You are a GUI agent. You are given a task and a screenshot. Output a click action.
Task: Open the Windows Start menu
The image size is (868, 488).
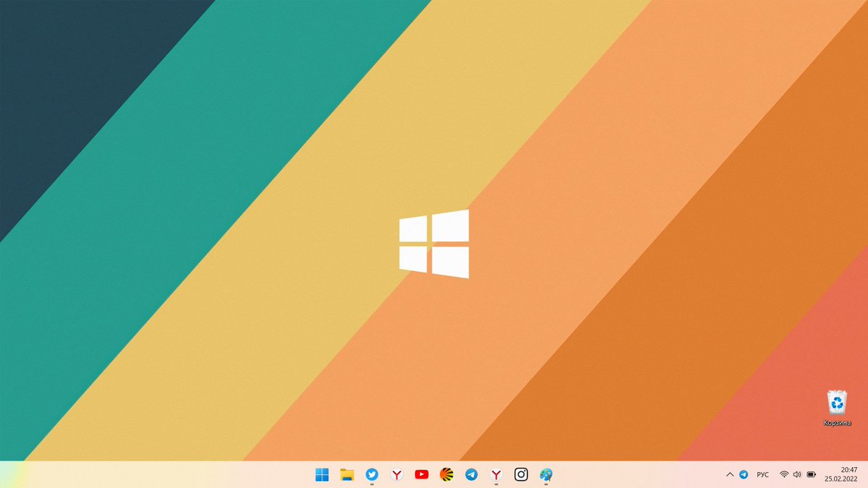322,475
